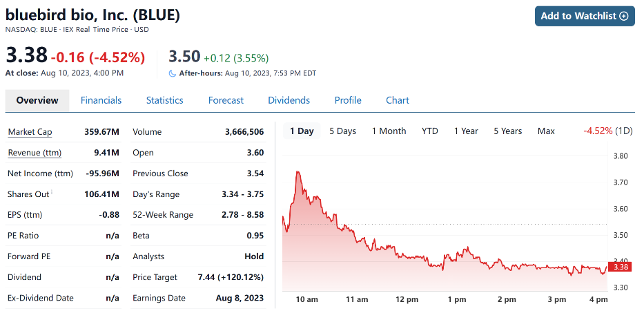Select the 1 Day chart range
Viewport: 644px width, 311px height.
click(302, 131)
